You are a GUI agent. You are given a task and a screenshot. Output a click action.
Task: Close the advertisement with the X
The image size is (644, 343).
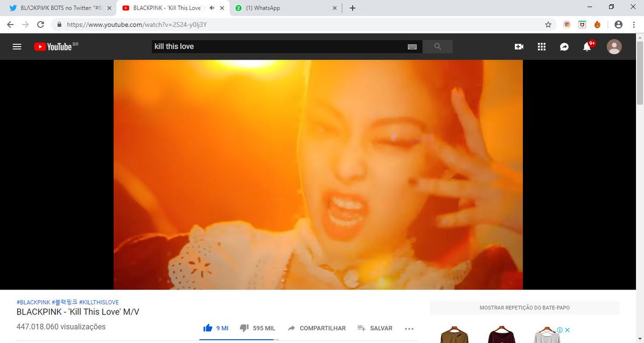click(x=567, y=330)
